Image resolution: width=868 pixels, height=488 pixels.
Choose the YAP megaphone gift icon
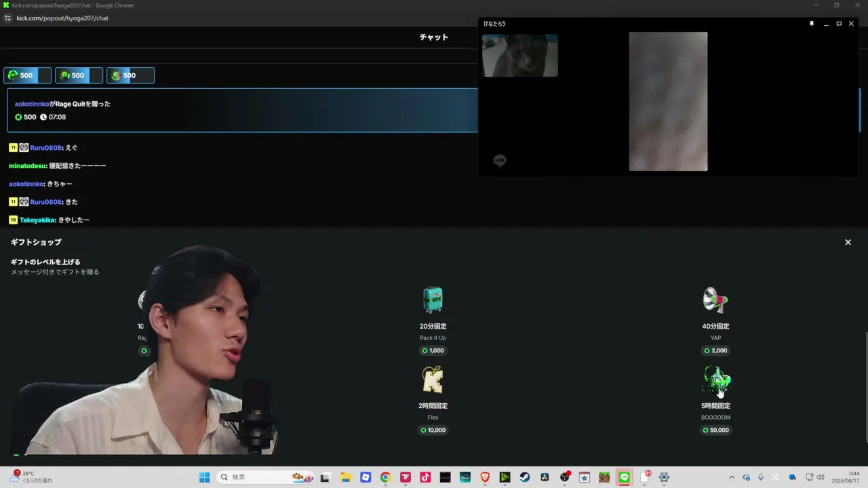click(715, 300)
